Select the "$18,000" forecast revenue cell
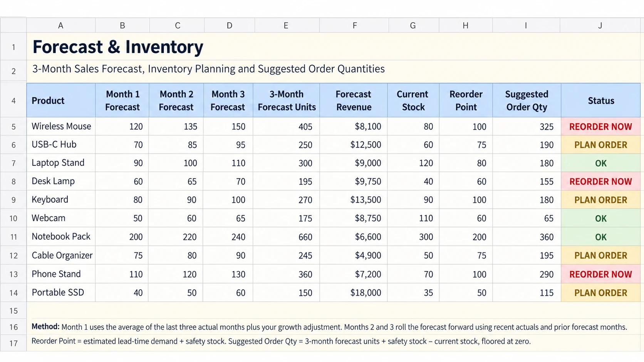Viewport: 644px width, 362px height. (x=354, y=293)
